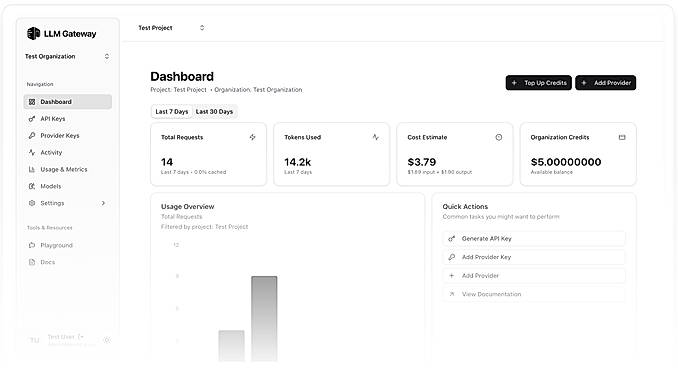Screen dimensions: 678x368
Task: Click Generate API Key quick action
Action: pyautogui.click(x=534, y=239)
